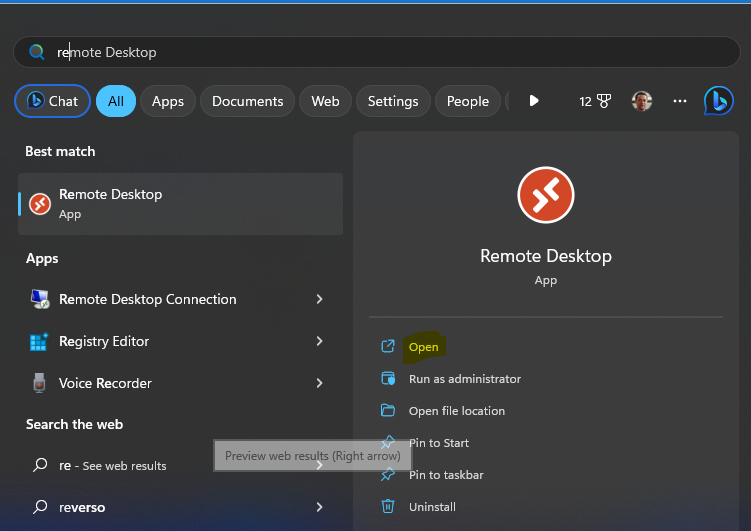This screenshot has height=531, width=751.
Task: Switch to the Web filter tab
Action: tap(325, 101)
